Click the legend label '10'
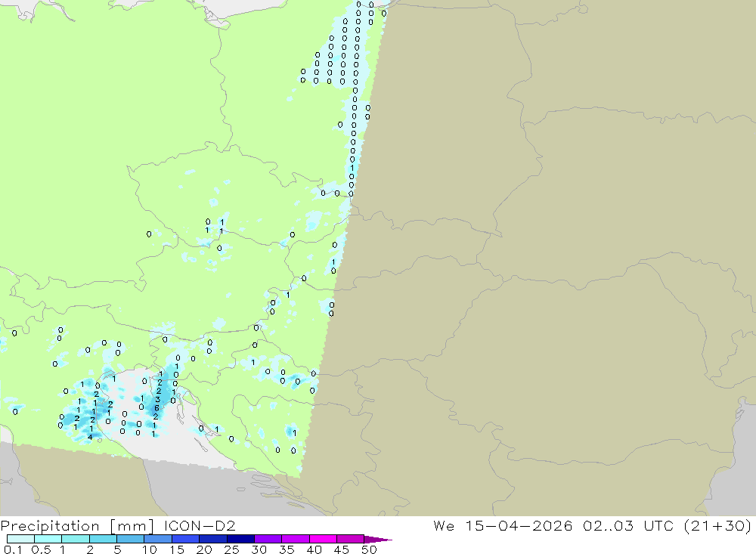This screenshot has width=756, height=554. pos(150,549)
